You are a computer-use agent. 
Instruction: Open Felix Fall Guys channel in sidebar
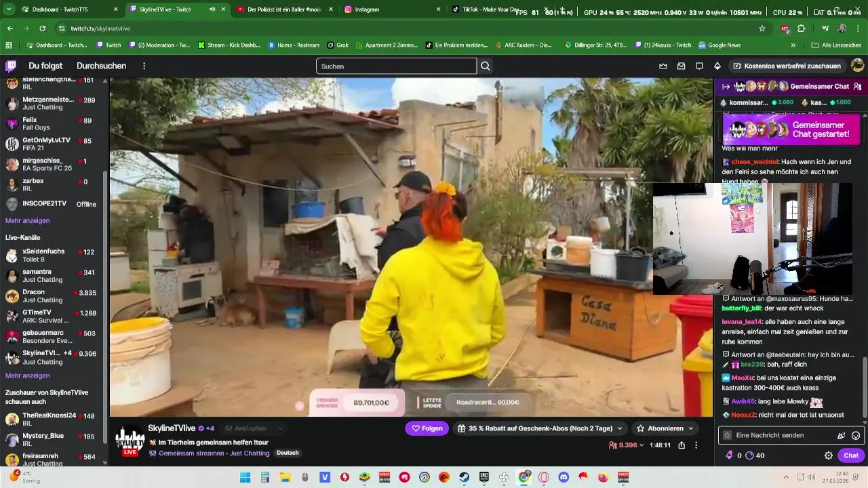tap(52, 124)
